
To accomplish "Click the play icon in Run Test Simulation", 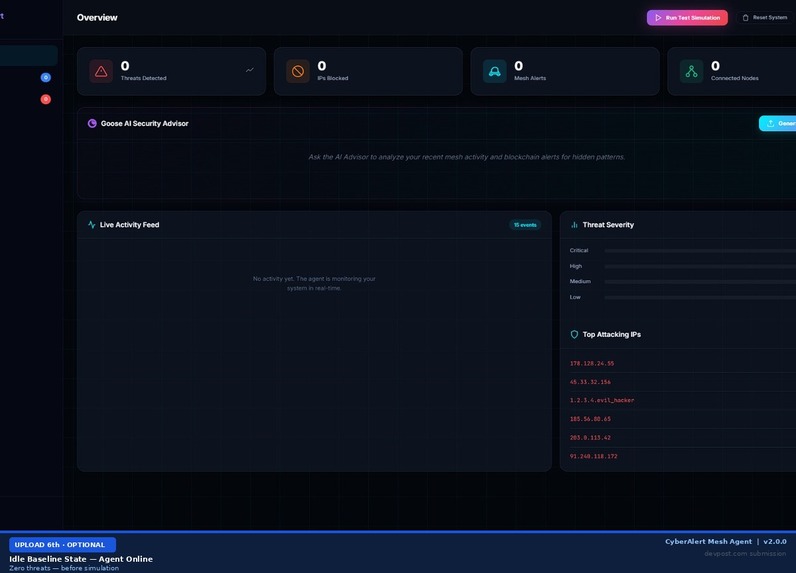I will pos(658,18).
